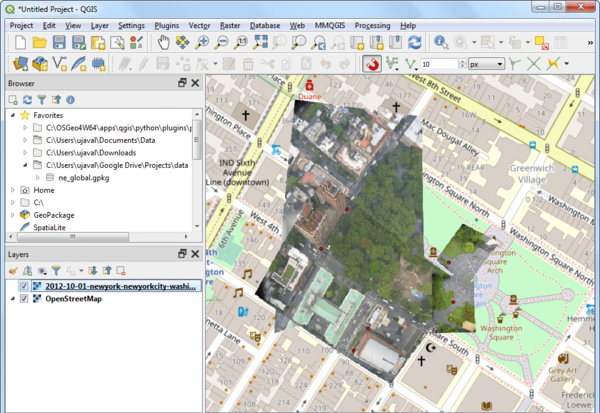The height and width of the screenshot is (413, 600).
Task: Expand the GeoPackage node
Action: pyautogui.click(x=13, y=215)
